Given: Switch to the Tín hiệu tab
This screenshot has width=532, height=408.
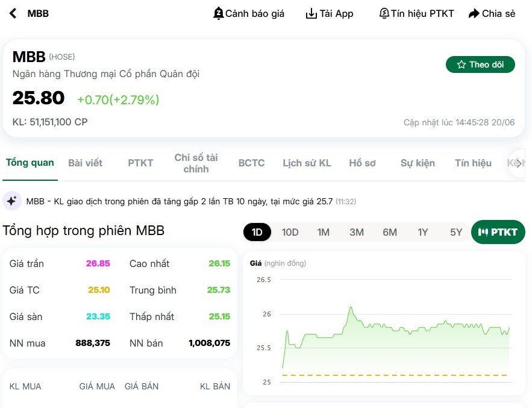Looking at the screenshot, I should [x=473, y=163].
